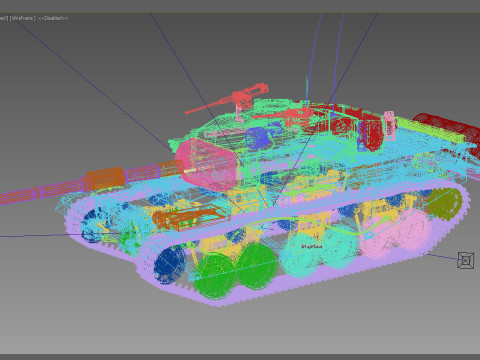Open the Wireframe shading viewport label menu
This screenshot has height=360, width=480.
click(22, 18)
